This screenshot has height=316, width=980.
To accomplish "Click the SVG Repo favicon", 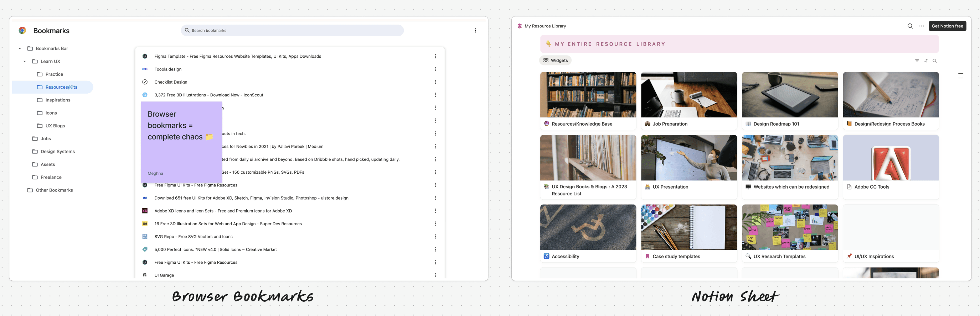I will click(x=145, y=237).
